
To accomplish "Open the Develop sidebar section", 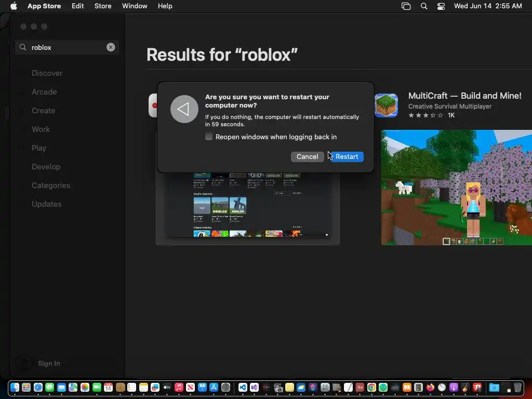I will pyautogui.click(x=46, y=167).
